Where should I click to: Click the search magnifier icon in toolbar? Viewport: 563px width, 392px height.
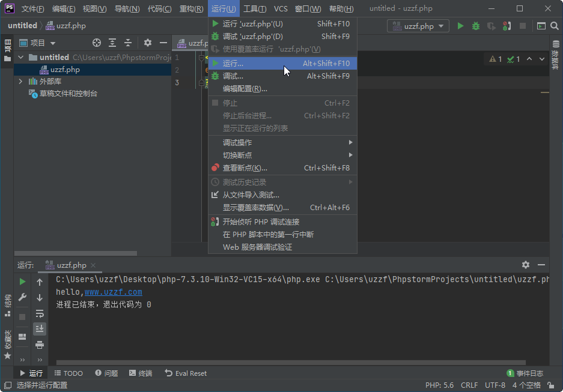[555, 26]
